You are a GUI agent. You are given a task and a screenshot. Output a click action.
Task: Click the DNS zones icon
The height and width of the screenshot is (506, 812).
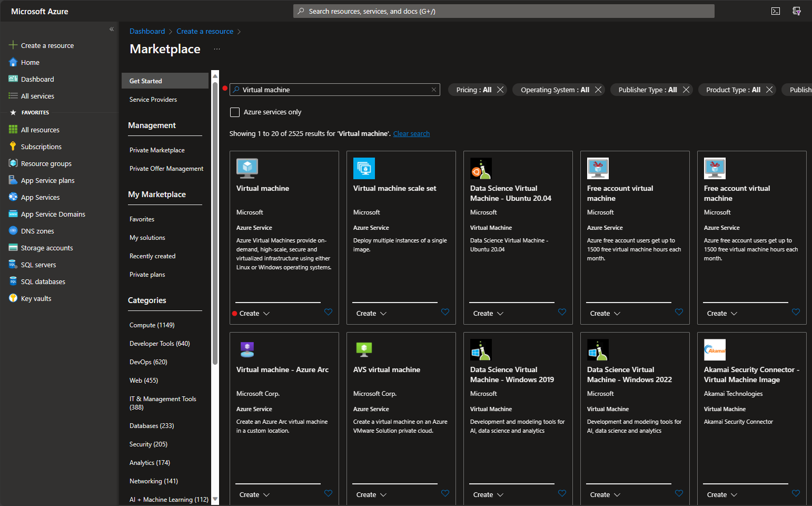point(13,231)
